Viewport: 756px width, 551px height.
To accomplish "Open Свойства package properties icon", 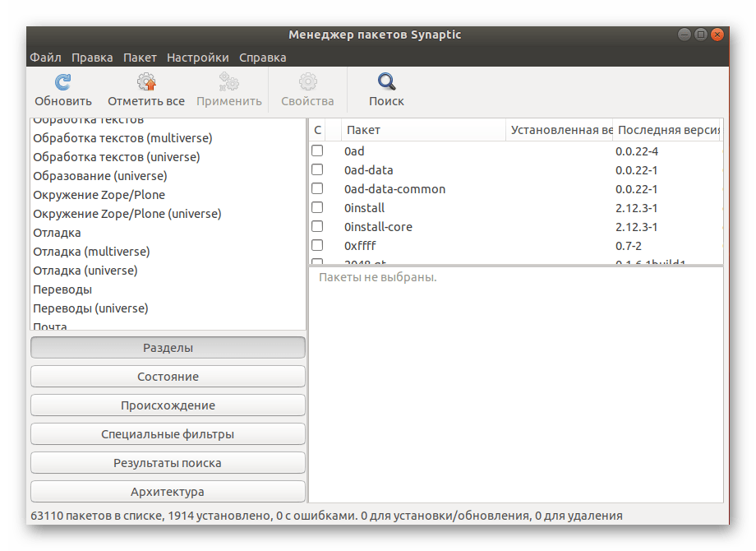I will [x=307, y=82].
